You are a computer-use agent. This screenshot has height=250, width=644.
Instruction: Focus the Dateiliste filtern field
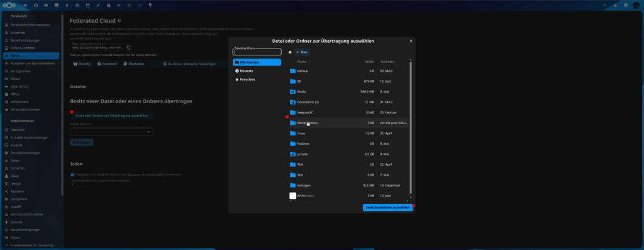point(257,52)
